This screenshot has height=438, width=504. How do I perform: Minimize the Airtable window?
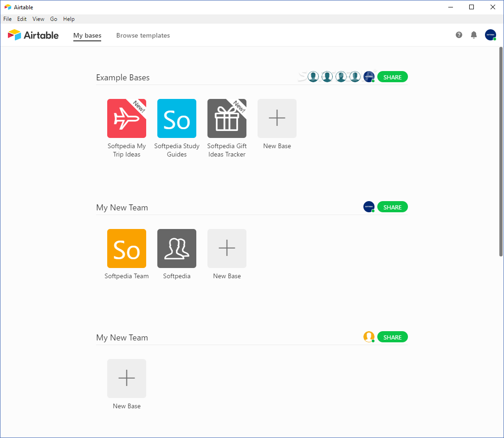(x=451, y=7)
